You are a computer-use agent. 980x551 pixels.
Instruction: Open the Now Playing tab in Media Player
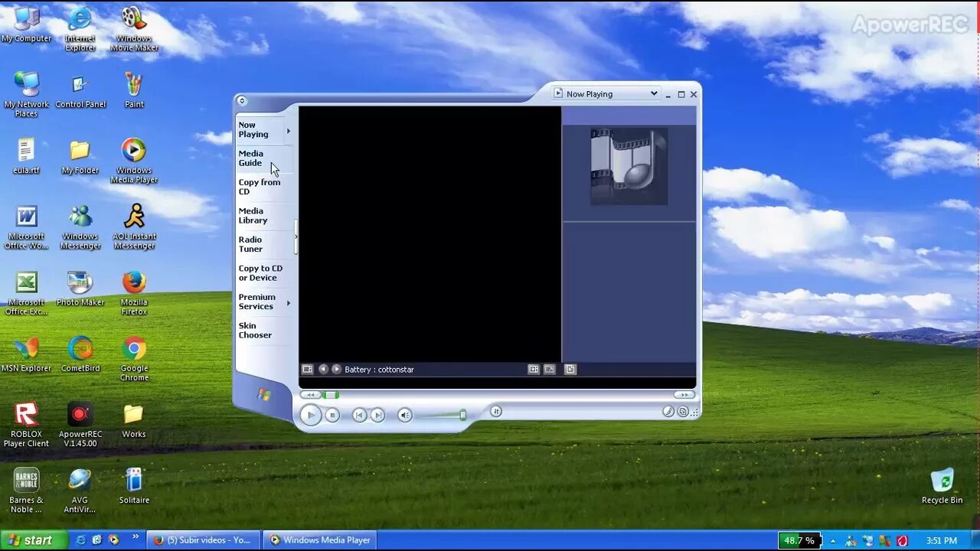[x=261, y=129]
